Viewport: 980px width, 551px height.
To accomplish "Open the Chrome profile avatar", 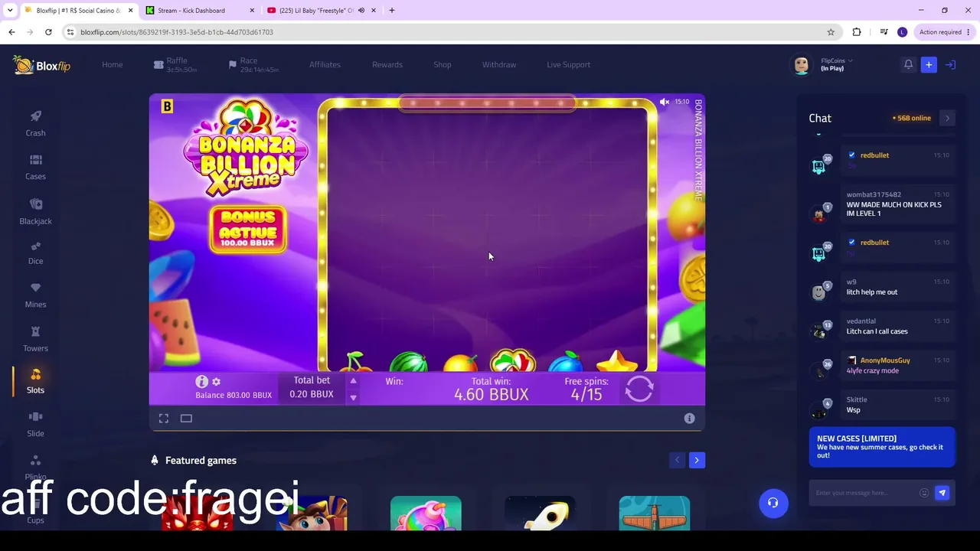I will [x=902, y=32].
